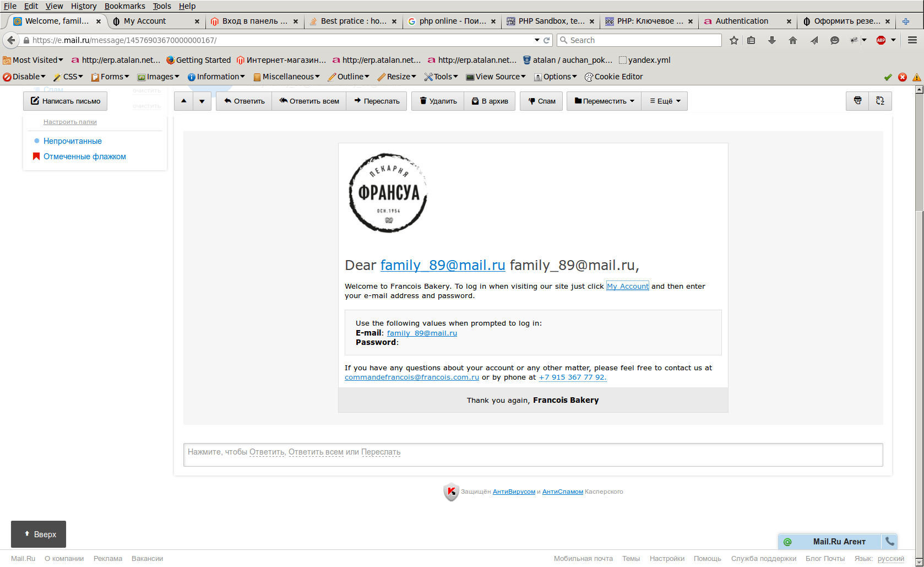
Task: Click the yellow warning triangle icon
Action: (x=917, y=77)
